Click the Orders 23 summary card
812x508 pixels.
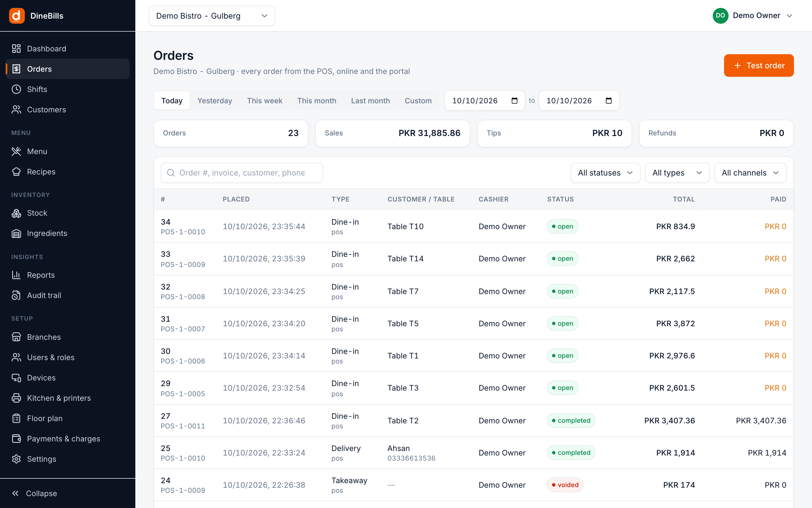pos(231,133)
